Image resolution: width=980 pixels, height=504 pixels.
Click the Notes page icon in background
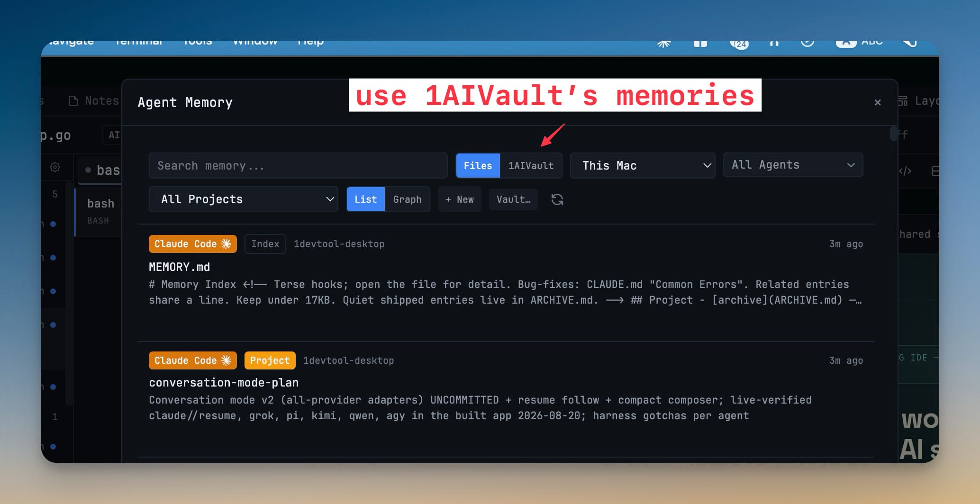(x=73, y=101)
